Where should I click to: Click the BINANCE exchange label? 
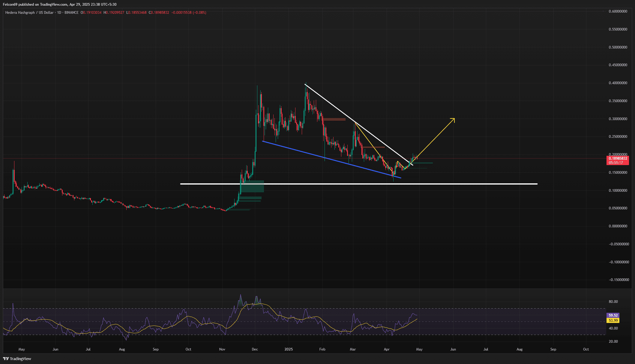71,13
